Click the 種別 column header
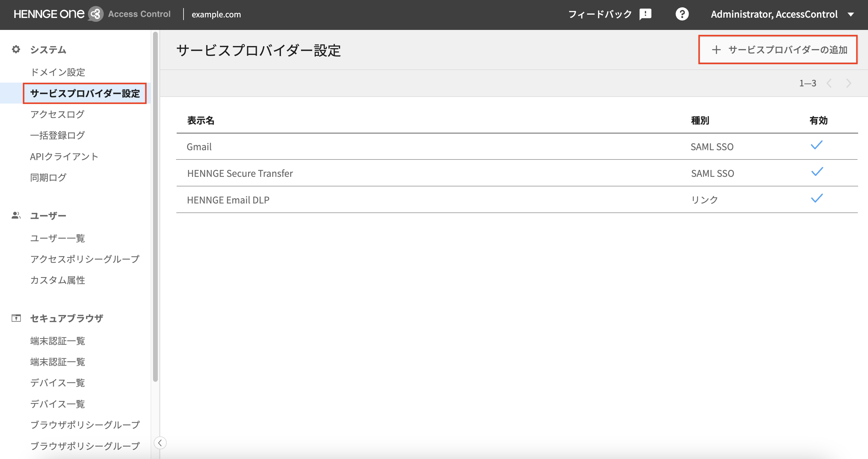The width and height of the screenshot is (868, 459). (x=700, y=120)
